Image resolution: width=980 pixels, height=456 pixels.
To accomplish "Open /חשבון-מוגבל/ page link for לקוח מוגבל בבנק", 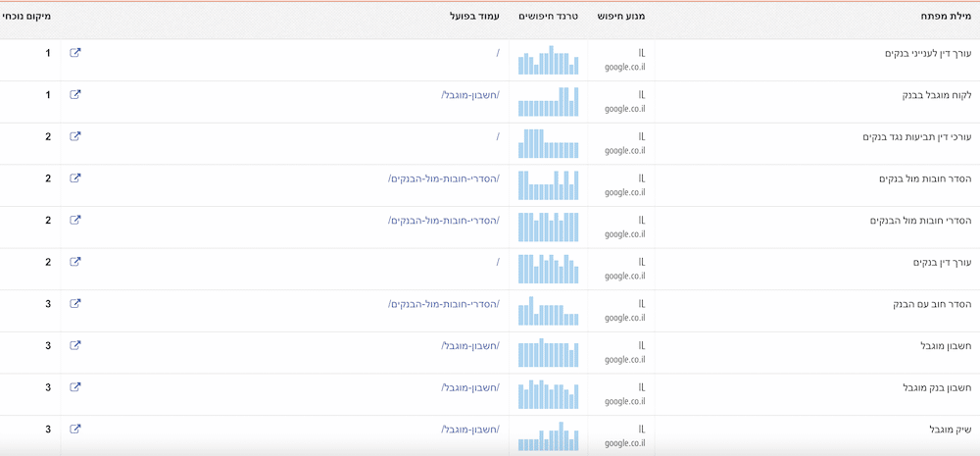I will 470,95.
